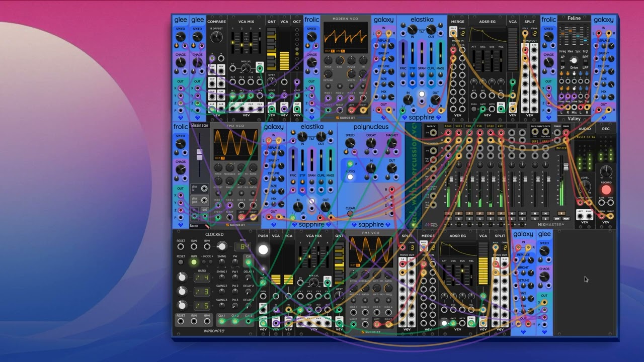
Task: Click the V/OCT input jack on OCT module
Action: [x=297, y=96]
